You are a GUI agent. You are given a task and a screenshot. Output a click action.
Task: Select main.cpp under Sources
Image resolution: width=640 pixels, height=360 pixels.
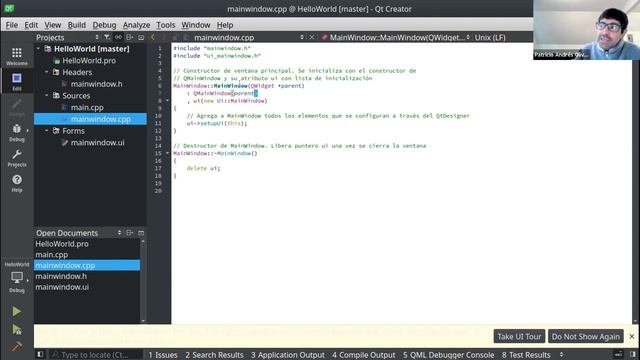pos(87,107)
